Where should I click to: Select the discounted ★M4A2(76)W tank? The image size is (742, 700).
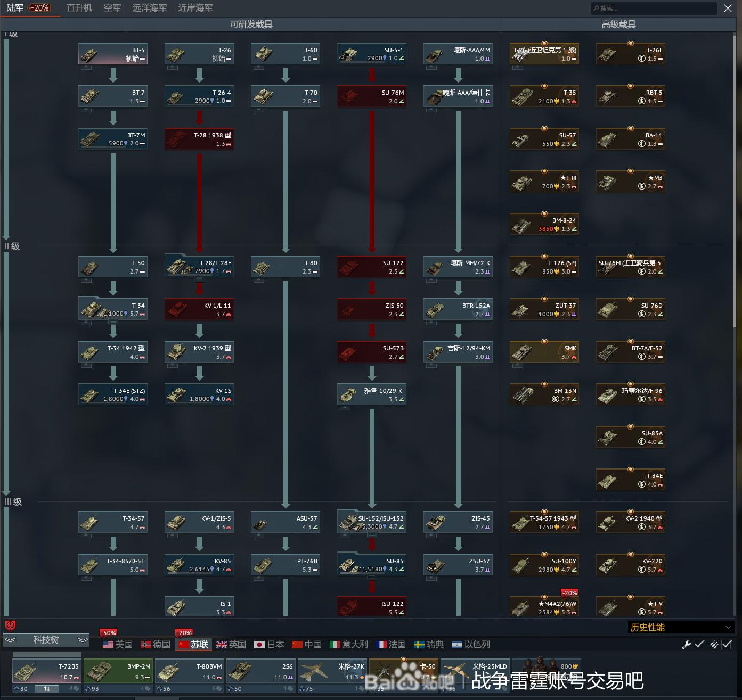[544, 607]
